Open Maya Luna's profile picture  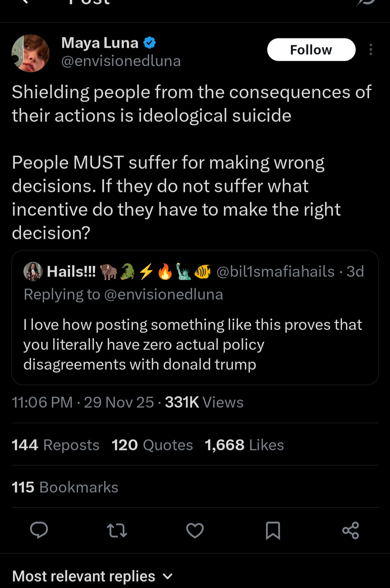(31, 53)
